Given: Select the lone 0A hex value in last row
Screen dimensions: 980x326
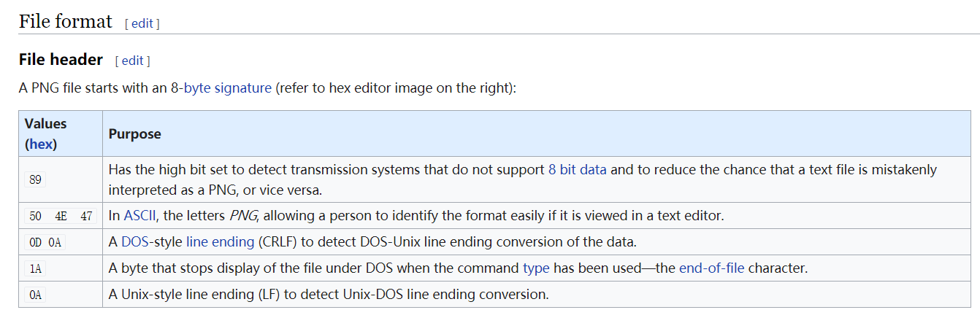Looking at the screenshot, I should (x=35, y=295).
